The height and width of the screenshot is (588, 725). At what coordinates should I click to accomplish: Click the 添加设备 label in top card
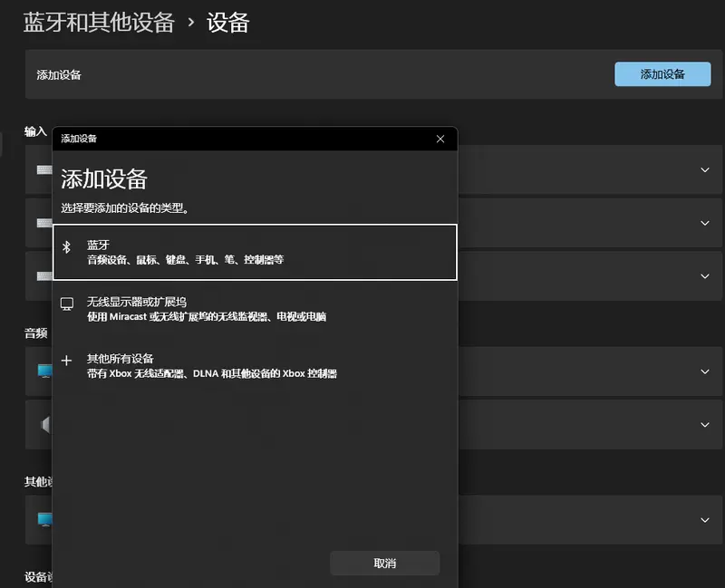pyautogui.click(x=59, y=75)
